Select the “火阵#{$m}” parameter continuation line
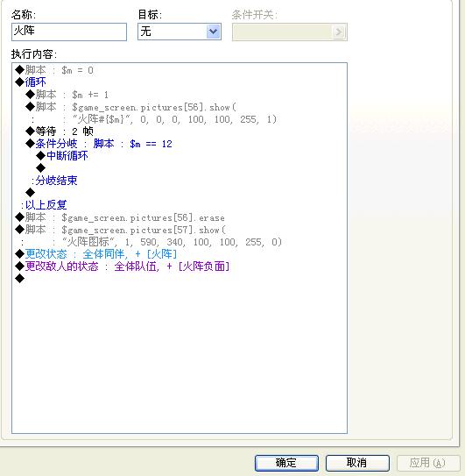The width and height of the screenshot is (465, 476). pyautogui.click(x=154, y=119)
